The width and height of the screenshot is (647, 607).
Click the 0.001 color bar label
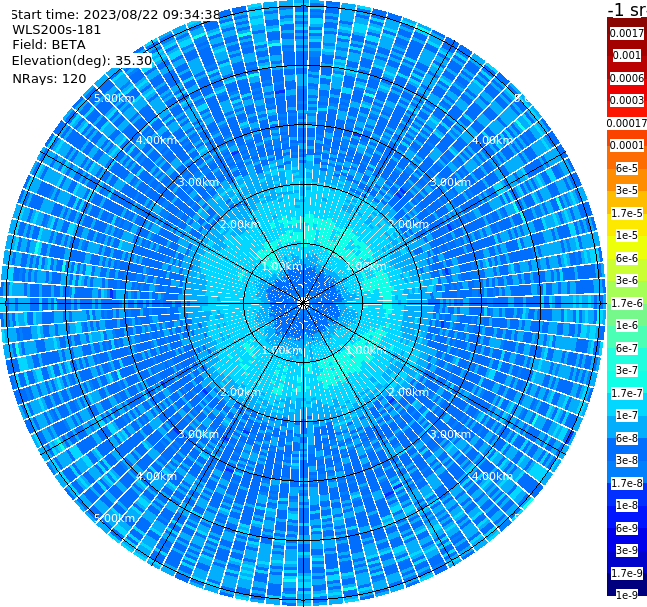627,55
